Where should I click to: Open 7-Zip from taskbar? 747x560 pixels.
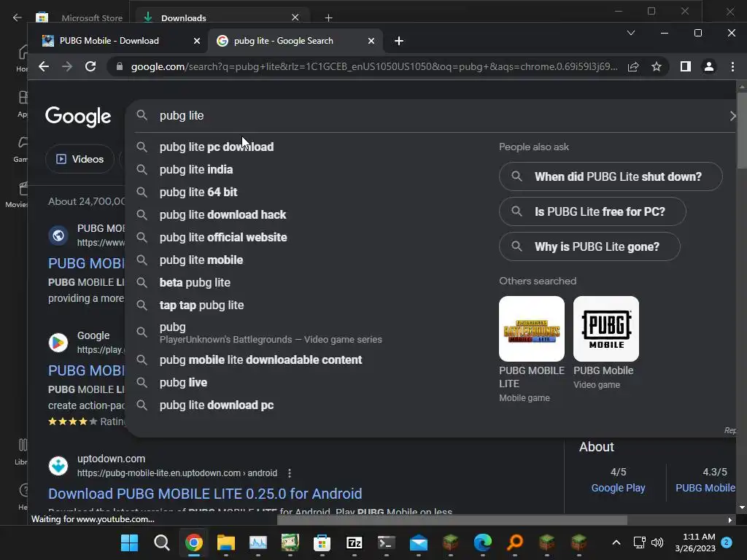pos(355,542)
